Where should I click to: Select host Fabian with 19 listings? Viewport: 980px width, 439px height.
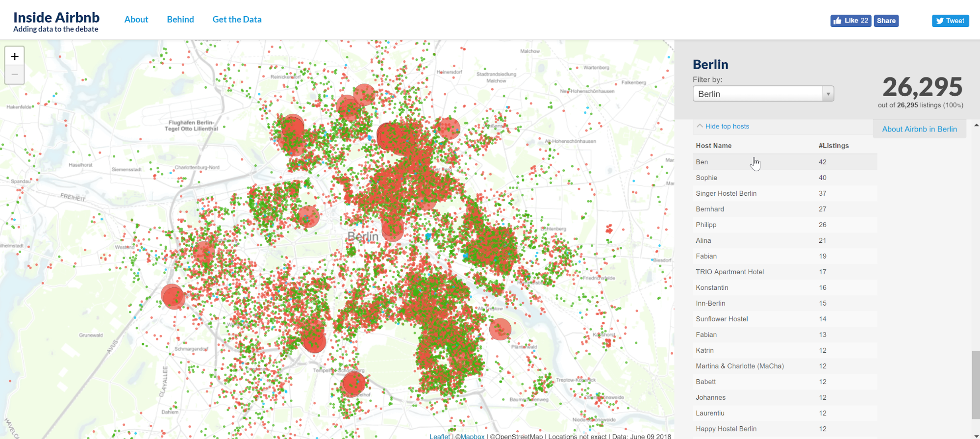(785, 256)
